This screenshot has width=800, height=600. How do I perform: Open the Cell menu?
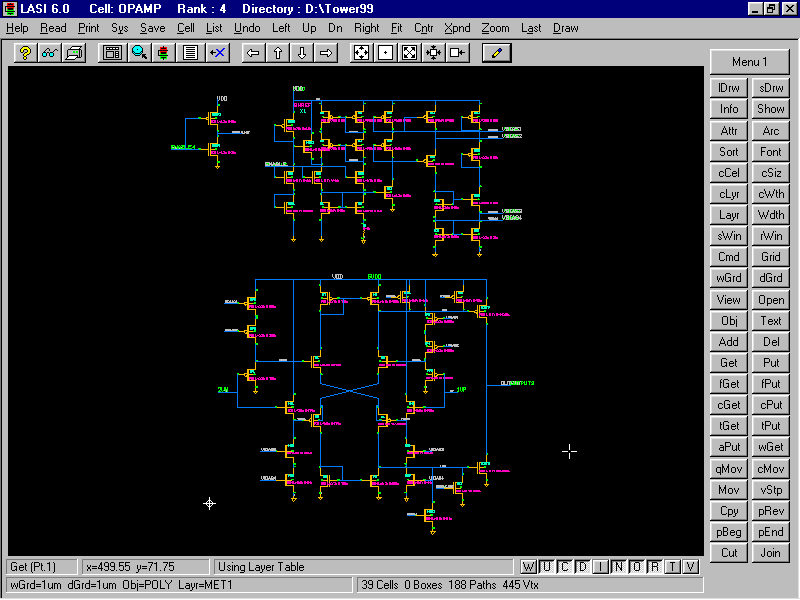186,28
